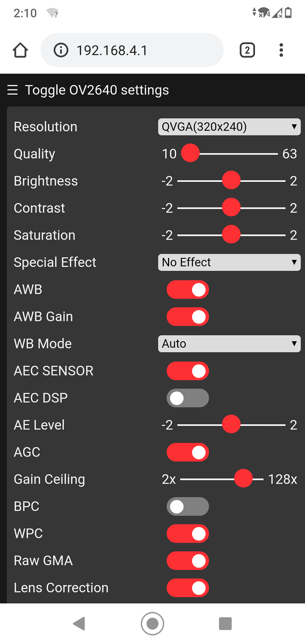Click the Toggle OV2640 settings header
The width and height of the screenshot is (305, 644).
(x=97, y=90)
